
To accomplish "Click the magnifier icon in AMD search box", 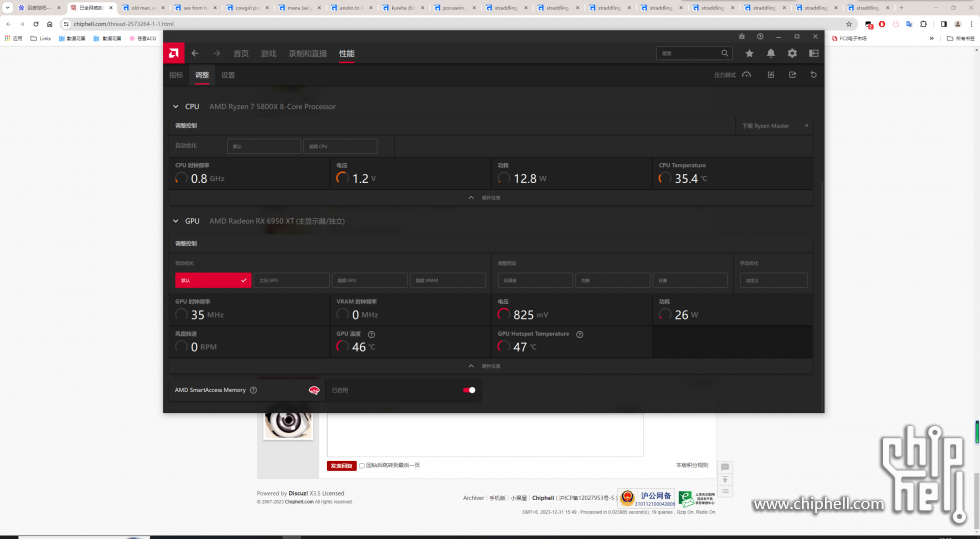I will [x=724, y=53].
